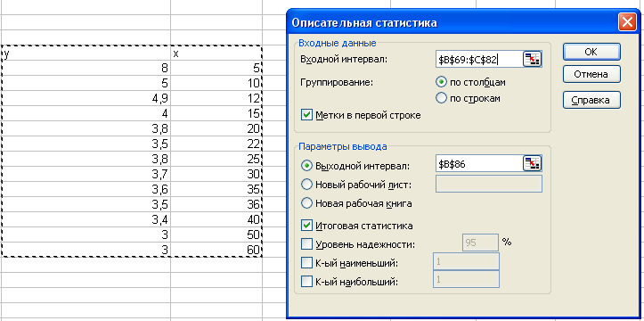Viewport: 644px width, 321px height.
Task: Select the x cell with value 10
Action: point(216,83)
